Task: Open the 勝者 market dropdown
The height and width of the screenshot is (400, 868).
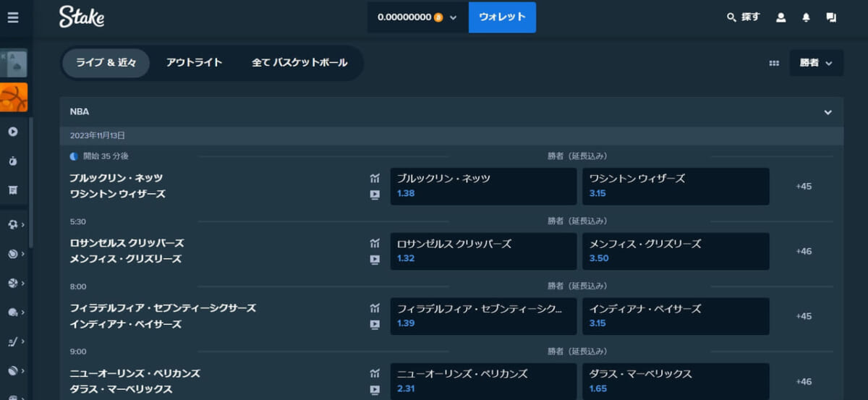Action: pos(817,63)
